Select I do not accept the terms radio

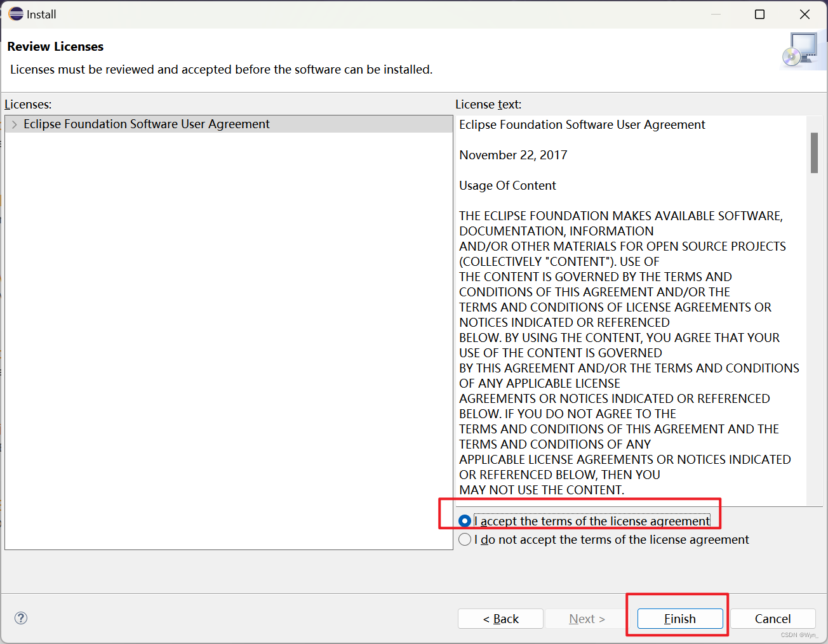(x=465, y=539)
